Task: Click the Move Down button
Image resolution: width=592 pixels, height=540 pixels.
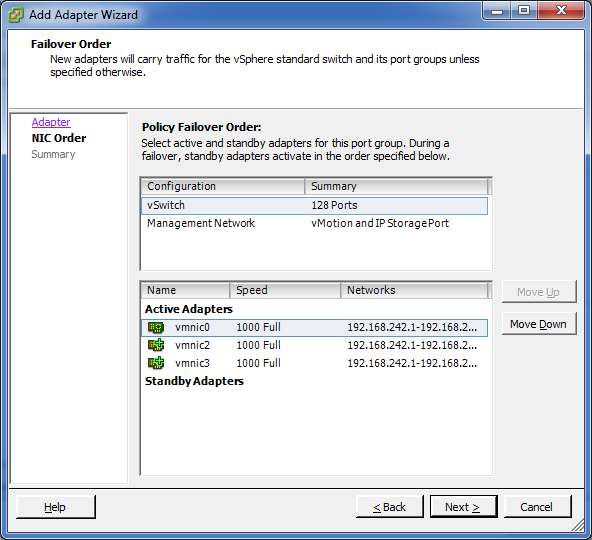Action: coord(539,324)
